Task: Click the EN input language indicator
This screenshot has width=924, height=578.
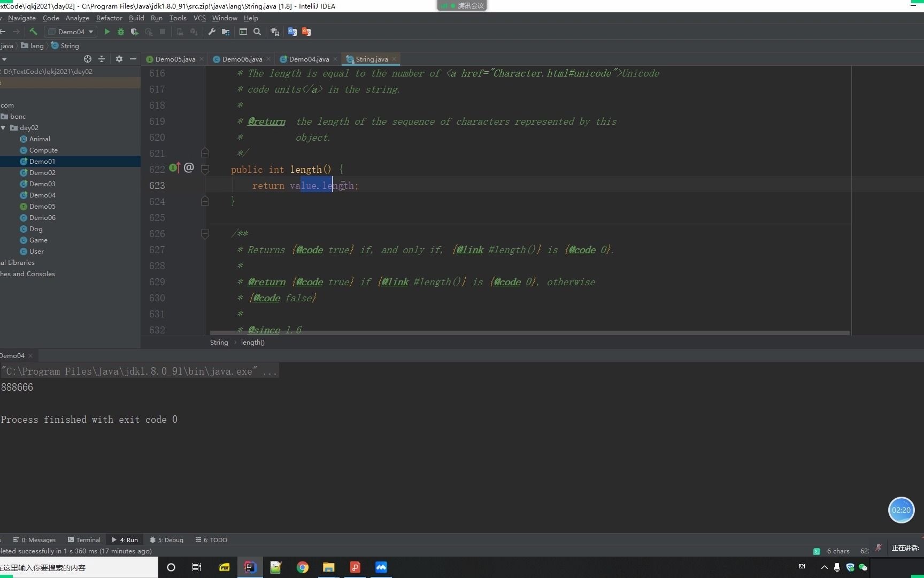Action: tap(802, 566)
